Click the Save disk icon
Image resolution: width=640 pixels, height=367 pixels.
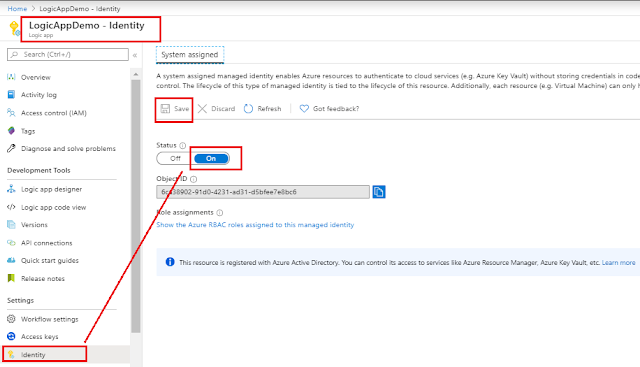click(x=165, y=109)
